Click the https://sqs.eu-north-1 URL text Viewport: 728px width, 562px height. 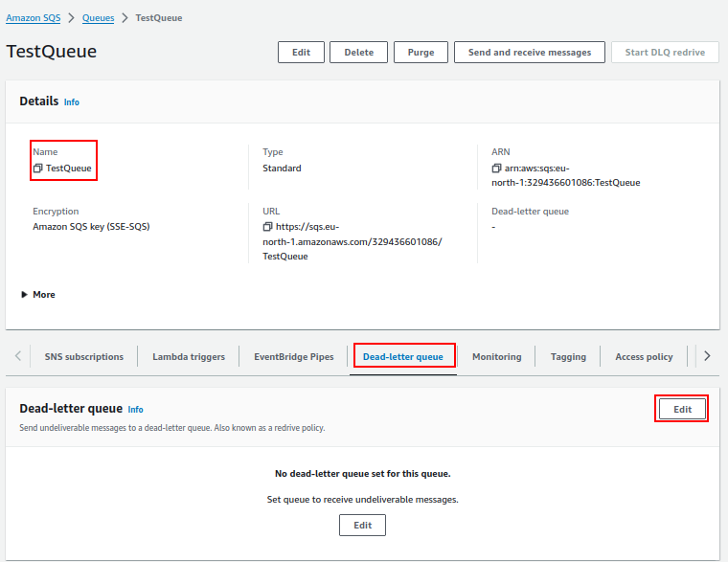[353, 241]
